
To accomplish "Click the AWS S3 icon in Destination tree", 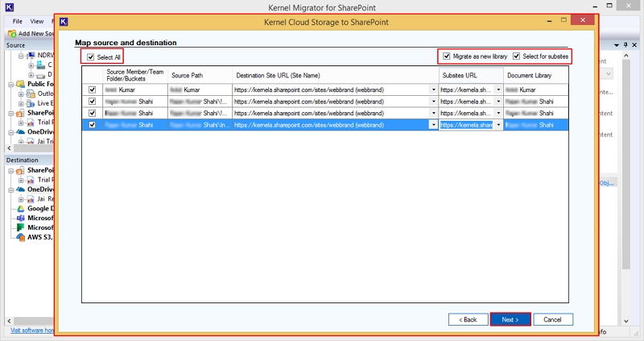I will click(21, 237).
